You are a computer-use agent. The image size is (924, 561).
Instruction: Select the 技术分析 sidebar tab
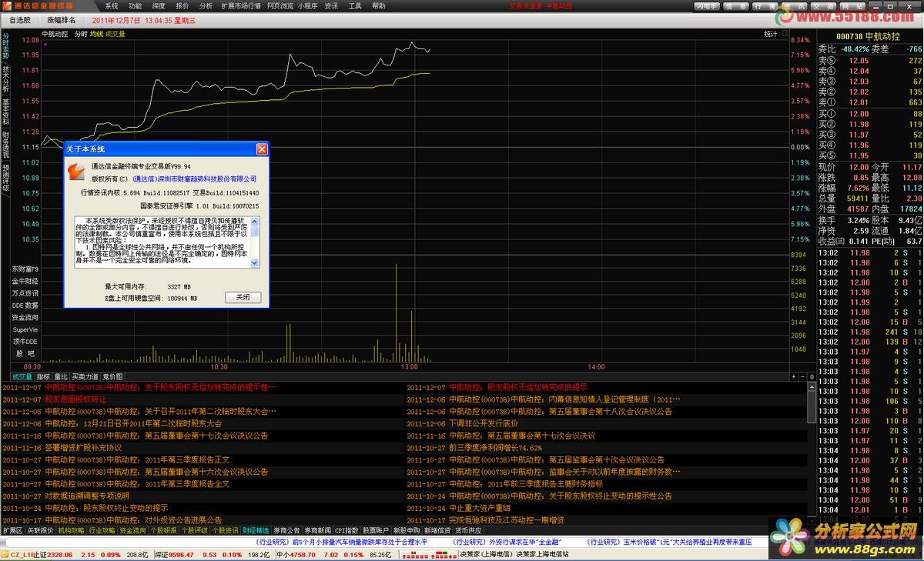[5, 78]
